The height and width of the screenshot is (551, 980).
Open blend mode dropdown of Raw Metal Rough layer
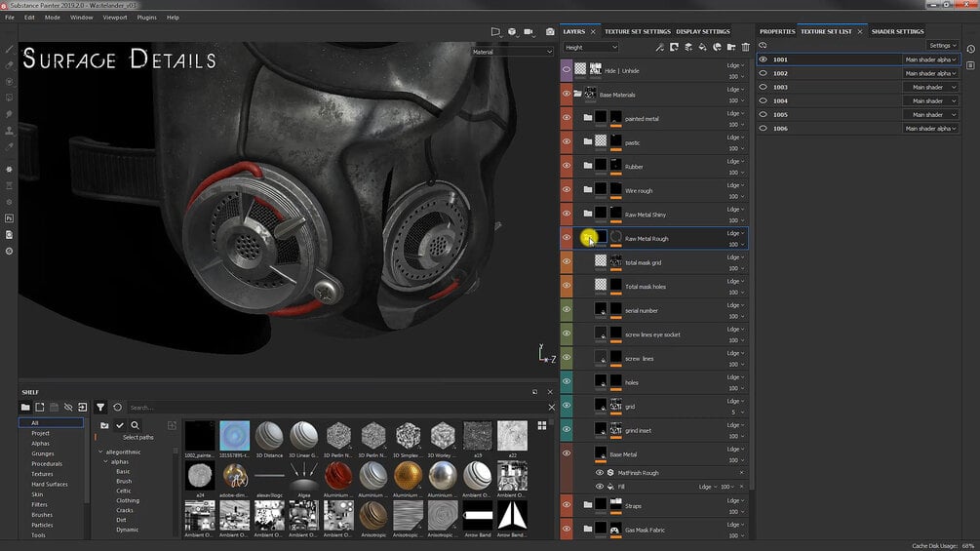[x=735, y=233]
